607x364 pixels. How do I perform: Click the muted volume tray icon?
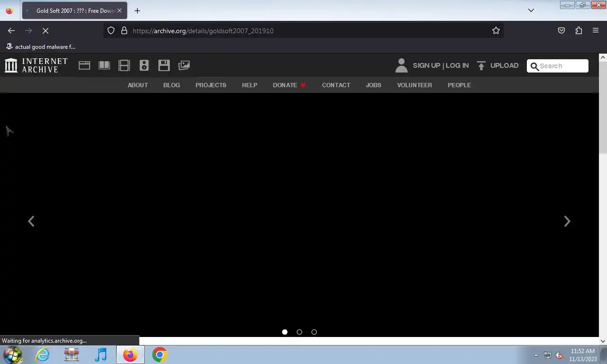[x=559, y=355]
